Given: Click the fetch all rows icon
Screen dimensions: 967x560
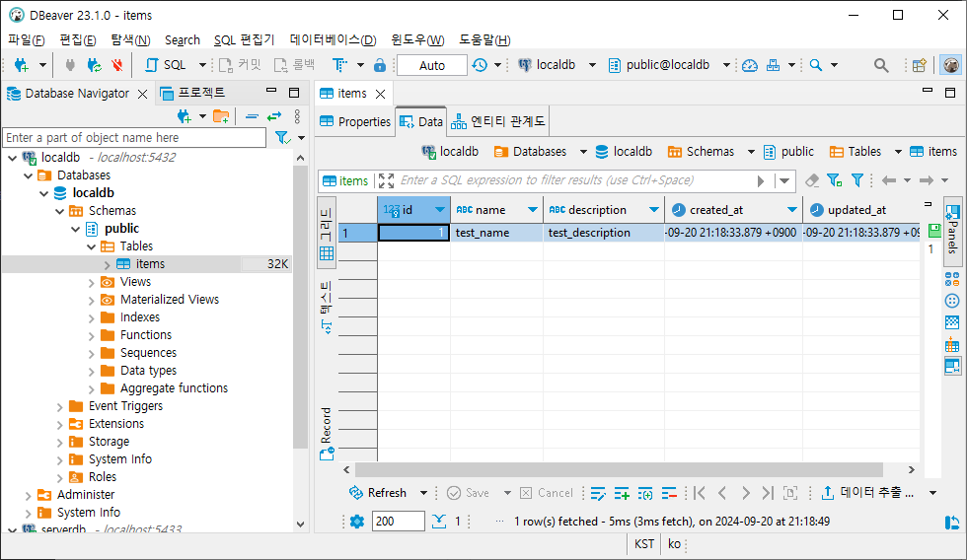Looking at the screenshot, I should tap(438, 522).
